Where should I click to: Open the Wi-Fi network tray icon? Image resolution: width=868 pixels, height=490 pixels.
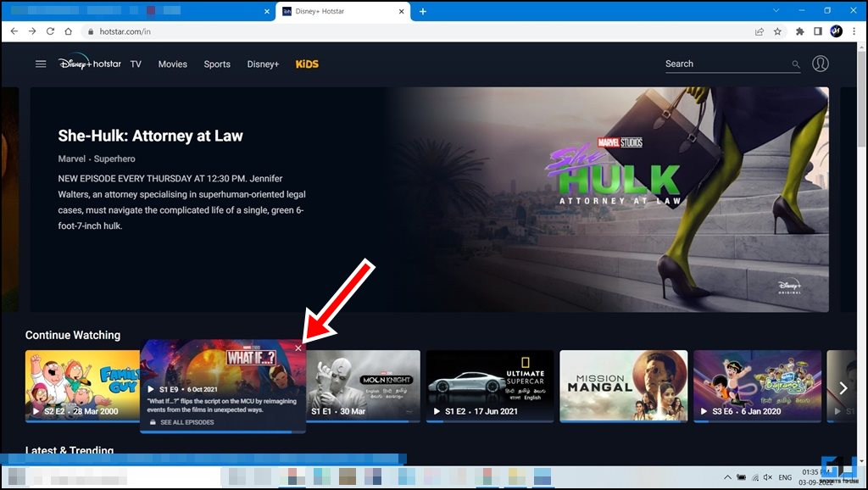tap(755, 477)
